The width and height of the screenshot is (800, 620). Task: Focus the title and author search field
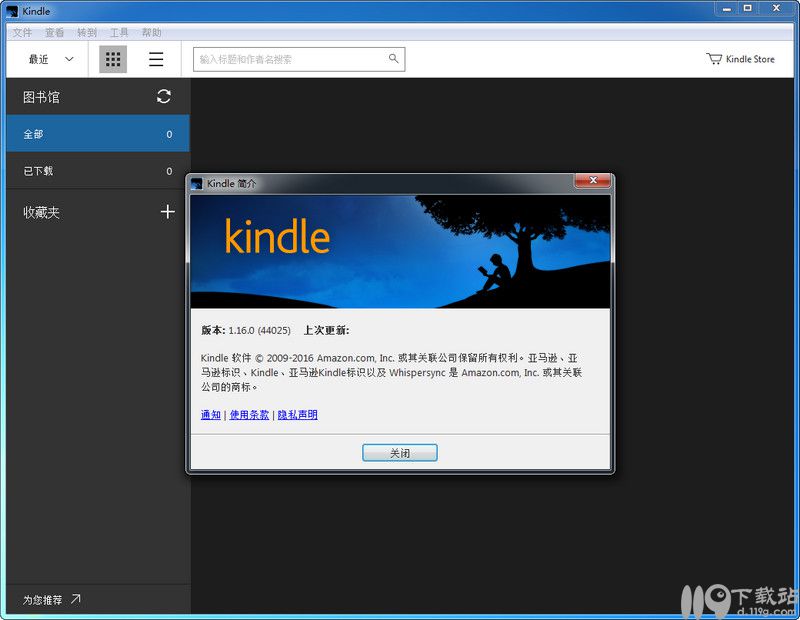tap(299, 59)
